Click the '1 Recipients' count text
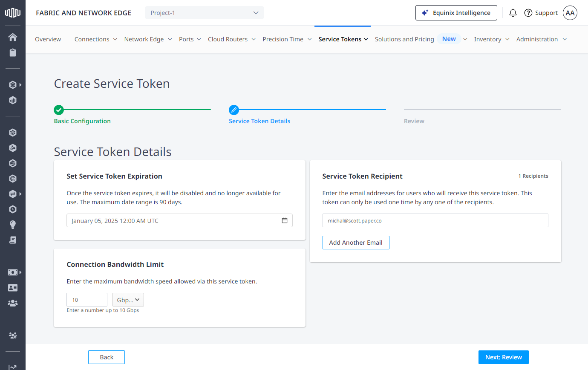The height and width of the screenshot is (370, 588). tap(533, 176)
